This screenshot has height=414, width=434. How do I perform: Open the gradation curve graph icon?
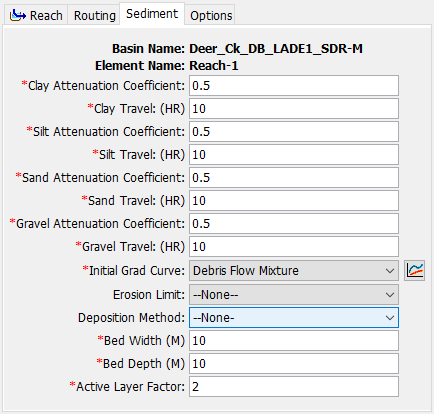point(414,270)
